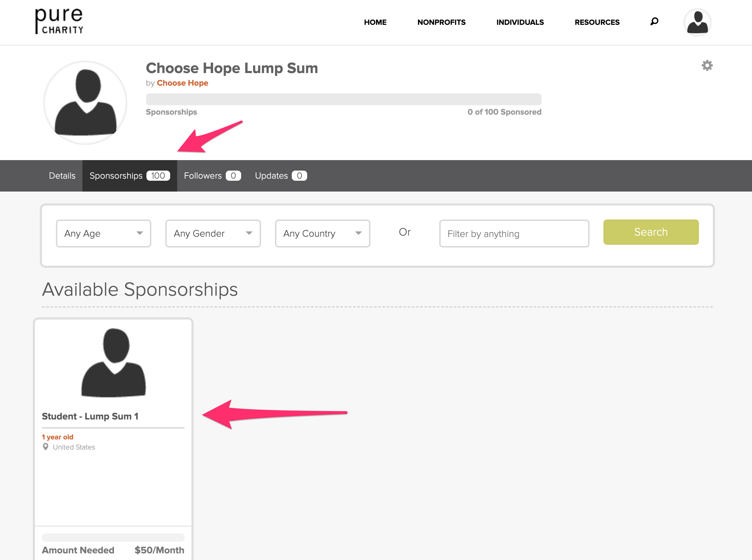The height and width of the screenshot is (560, 752).
Task: Open the Nonprofits menu item
Action: coord(441,22)
